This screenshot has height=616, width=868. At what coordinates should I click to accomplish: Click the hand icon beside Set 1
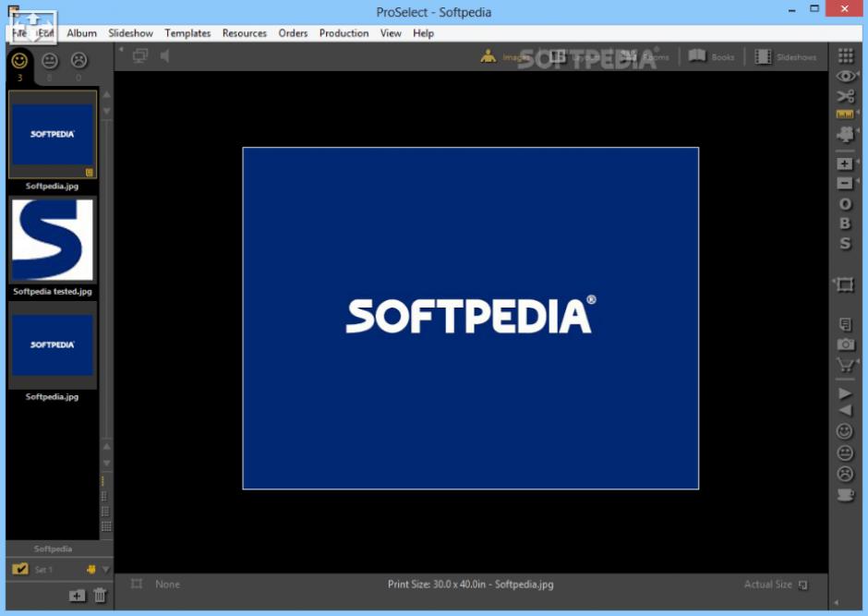click(90, 569)
